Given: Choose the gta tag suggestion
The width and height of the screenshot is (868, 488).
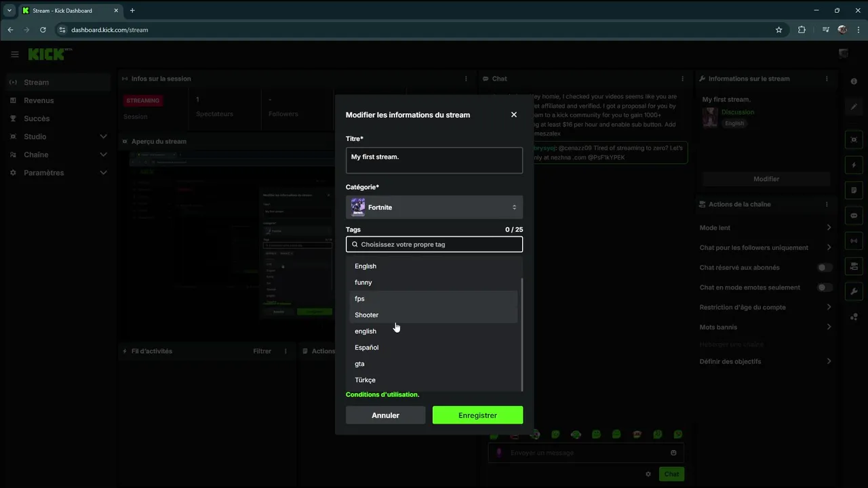Looking at the screenshot, I should point(434,364).
